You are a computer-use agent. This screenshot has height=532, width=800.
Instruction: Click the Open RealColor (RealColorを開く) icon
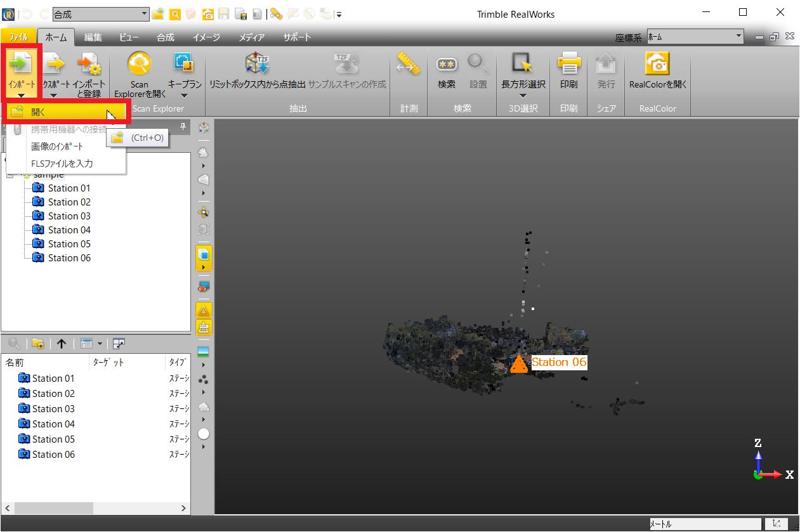[658, 63]
